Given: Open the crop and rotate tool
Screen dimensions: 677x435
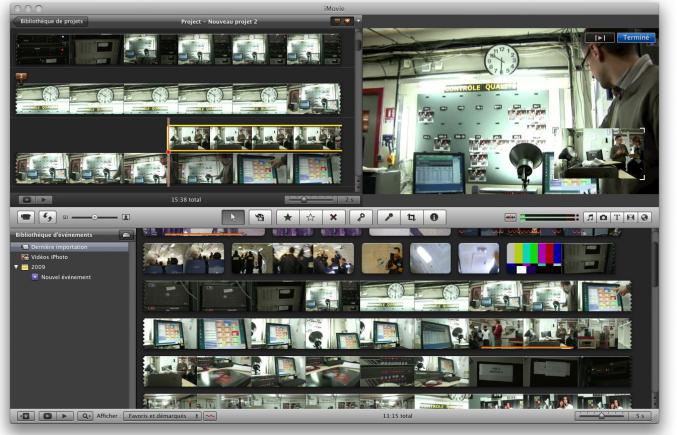Looking at the screenshot, I should tap(411, 218).
